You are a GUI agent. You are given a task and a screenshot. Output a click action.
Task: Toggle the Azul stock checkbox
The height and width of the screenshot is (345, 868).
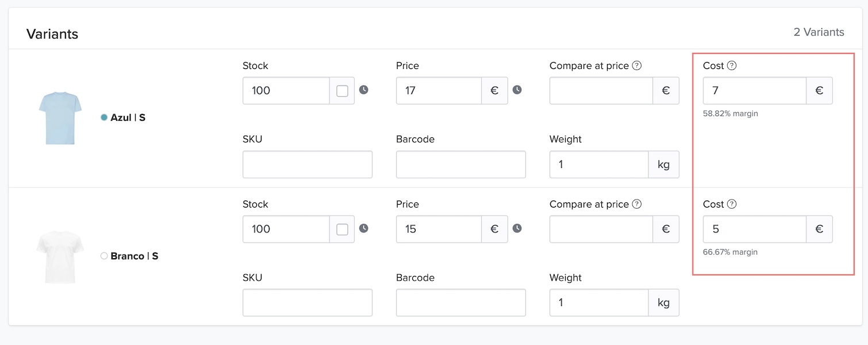342,91
